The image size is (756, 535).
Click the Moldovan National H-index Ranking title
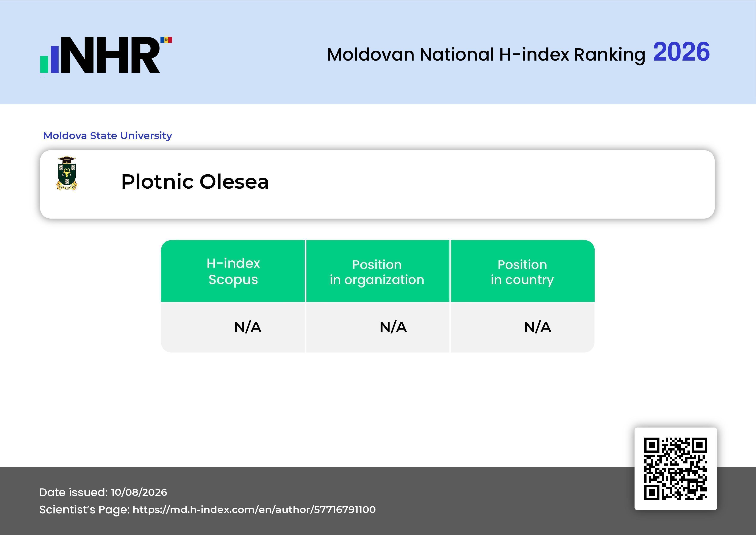click(486, 55)
